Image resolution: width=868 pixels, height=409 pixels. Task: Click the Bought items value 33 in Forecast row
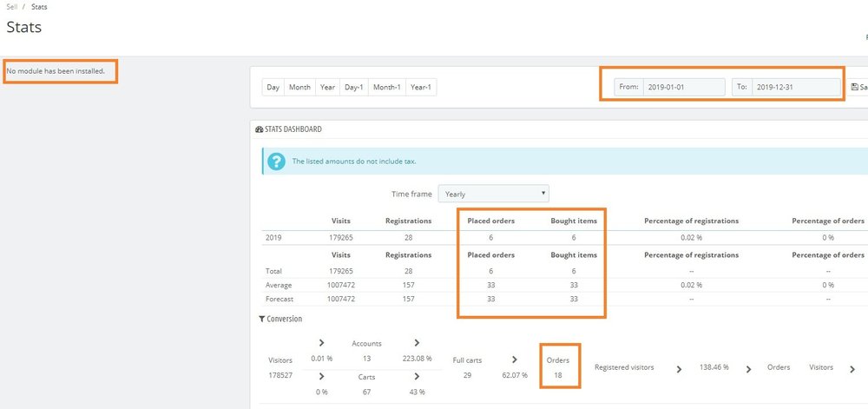(574, 299)
